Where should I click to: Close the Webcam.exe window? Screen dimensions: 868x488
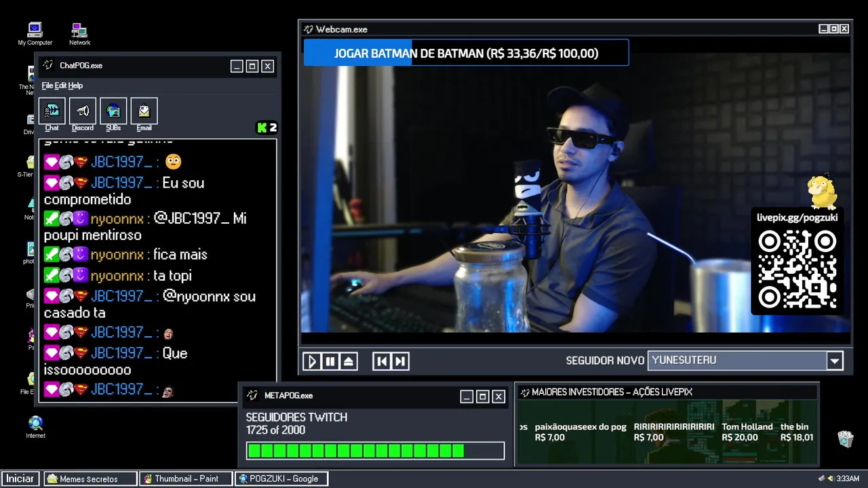coord(844,29)
